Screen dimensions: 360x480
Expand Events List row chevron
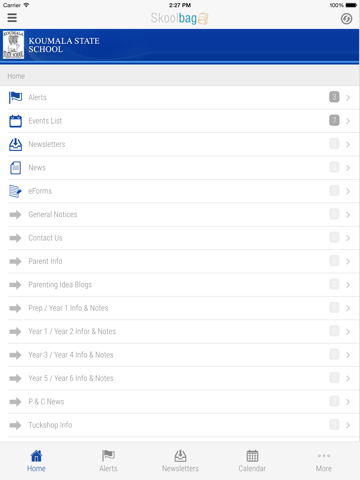click(x=348, y=121)
